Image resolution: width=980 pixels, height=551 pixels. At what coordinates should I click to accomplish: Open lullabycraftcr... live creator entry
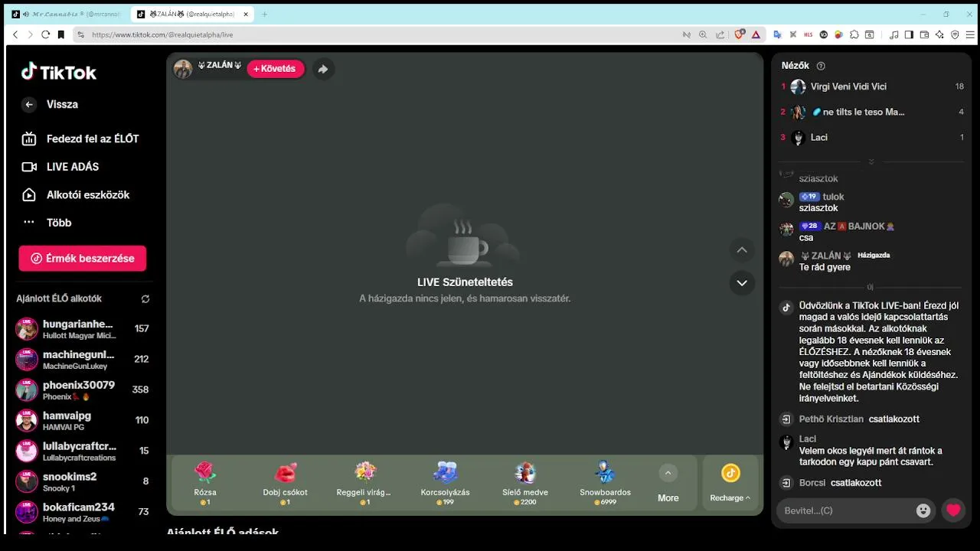click(83, 452)
